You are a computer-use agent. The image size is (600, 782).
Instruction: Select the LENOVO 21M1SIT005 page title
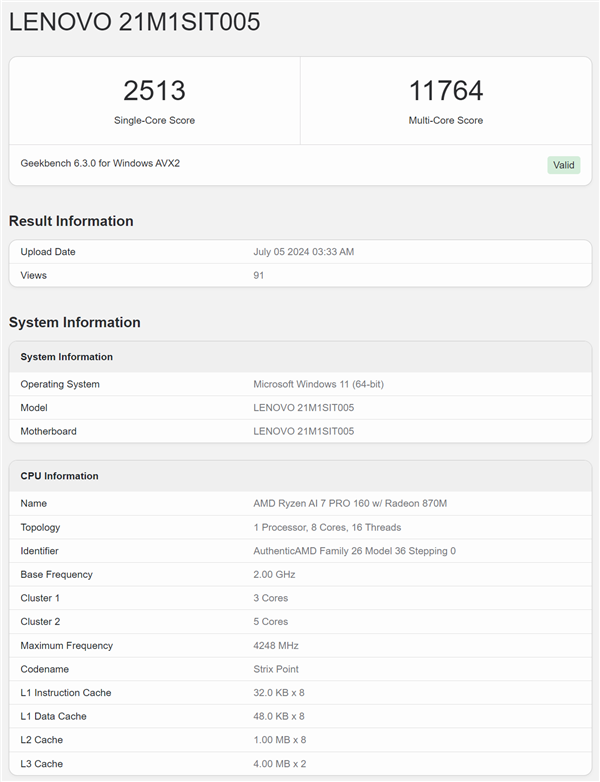135,22
